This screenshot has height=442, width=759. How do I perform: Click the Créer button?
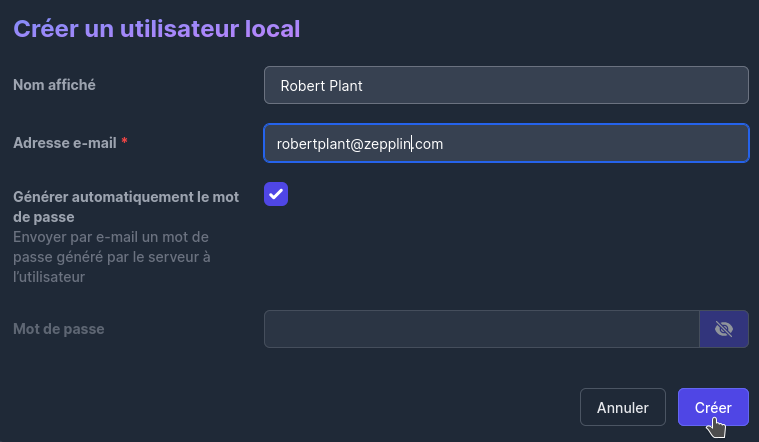coord(713,407)
